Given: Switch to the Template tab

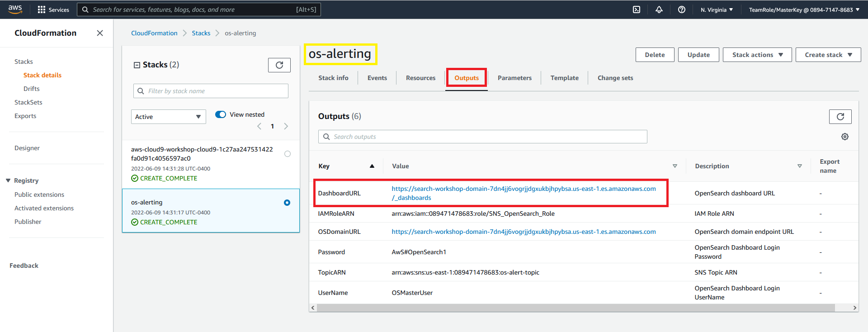Looking at the screenshot, I should pyautogui.click(x=564, y=78).
